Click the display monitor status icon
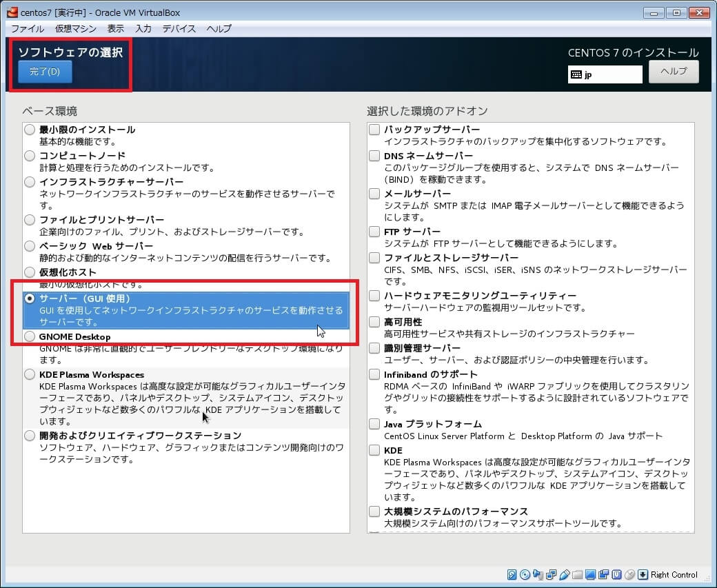This screenshot has width=717, height=588. pos(591,575)
